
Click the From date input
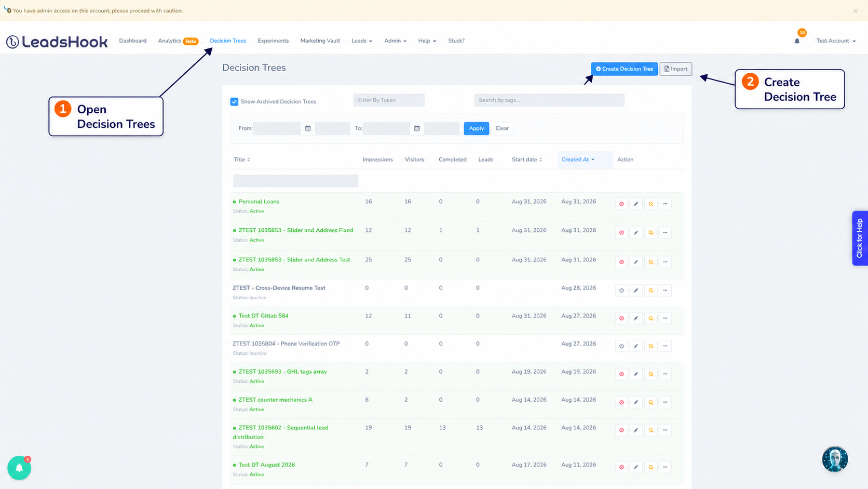[x=277, y=128]
